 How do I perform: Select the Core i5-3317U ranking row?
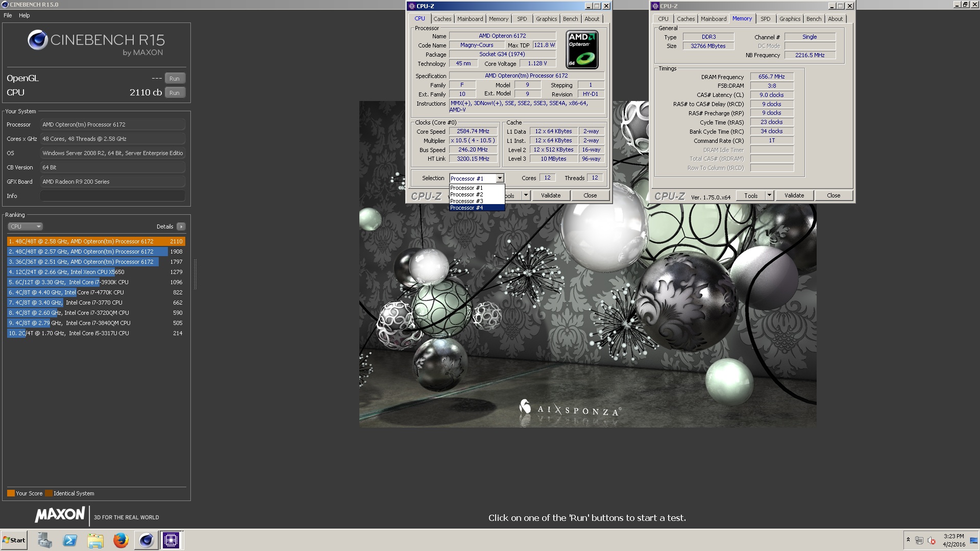(96, 333)
